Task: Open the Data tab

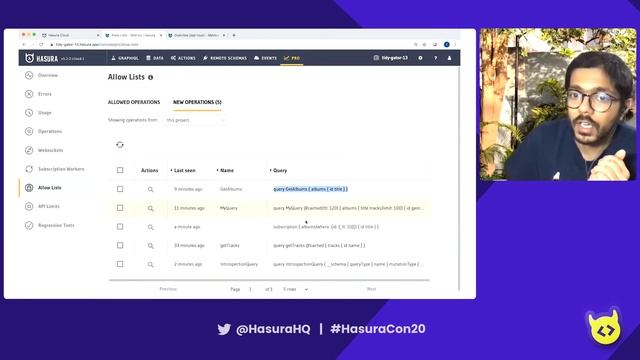Action: [x=155, y=58]
